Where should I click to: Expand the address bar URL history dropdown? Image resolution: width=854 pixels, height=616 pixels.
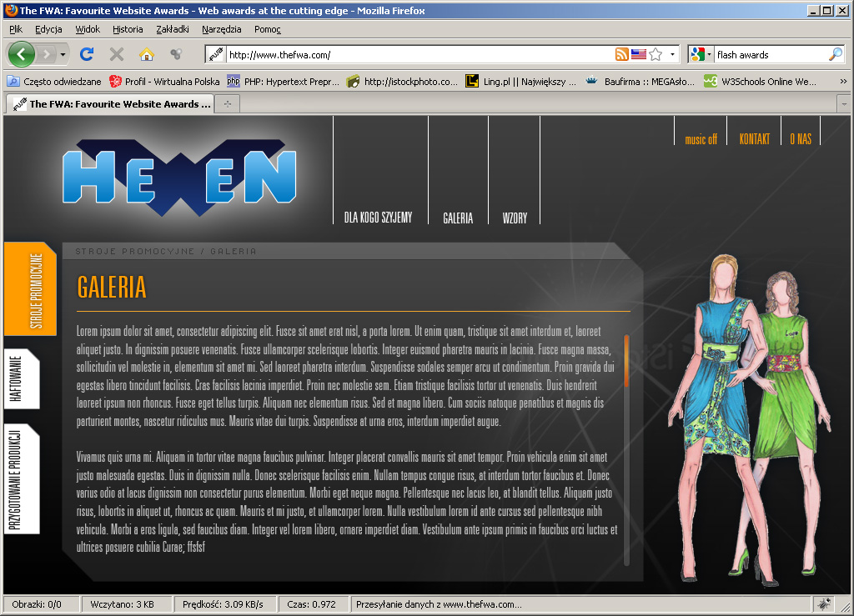(x=672, y=54)
